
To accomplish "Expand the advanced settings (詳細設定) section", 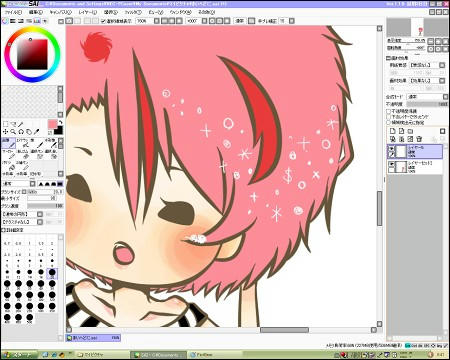I will click(12, 230).
